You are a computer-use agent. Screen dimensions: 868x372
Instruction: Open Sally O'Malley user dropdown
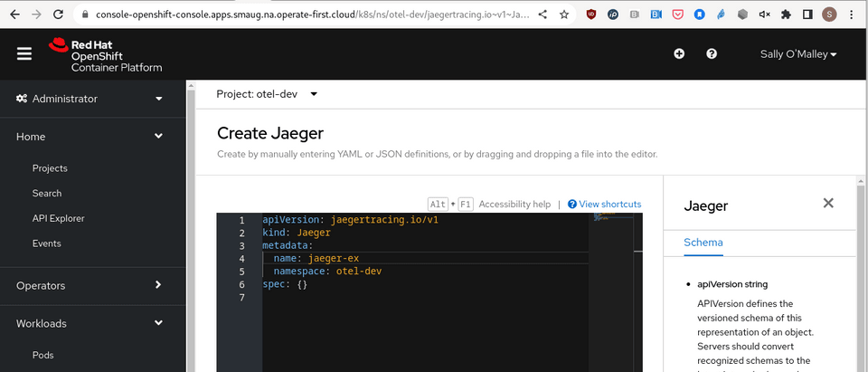click(798, 53)
